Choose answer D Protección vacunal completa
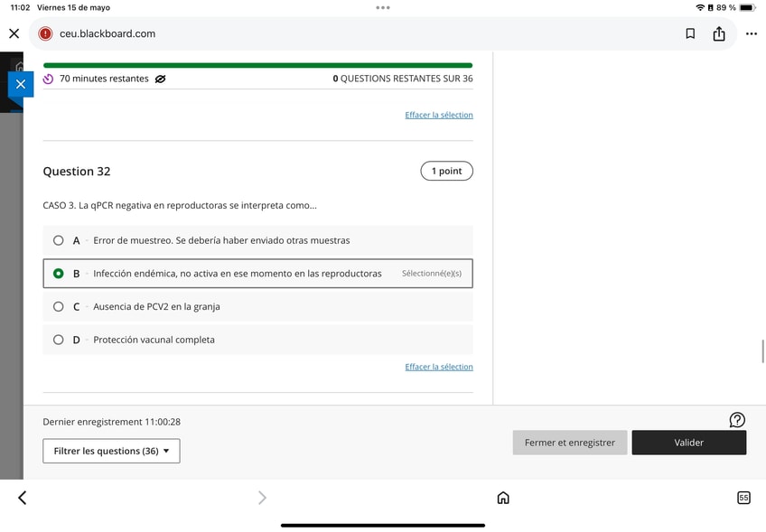Image resolution: width=766 pixels, height=532 pixels. pyautogui.click(x=258, y=340)
